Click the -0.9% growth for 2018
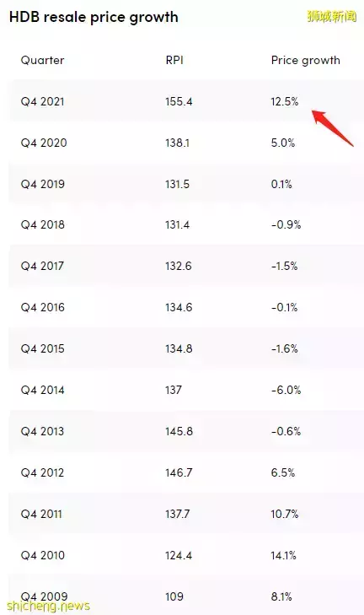 [x=286, y=224]
